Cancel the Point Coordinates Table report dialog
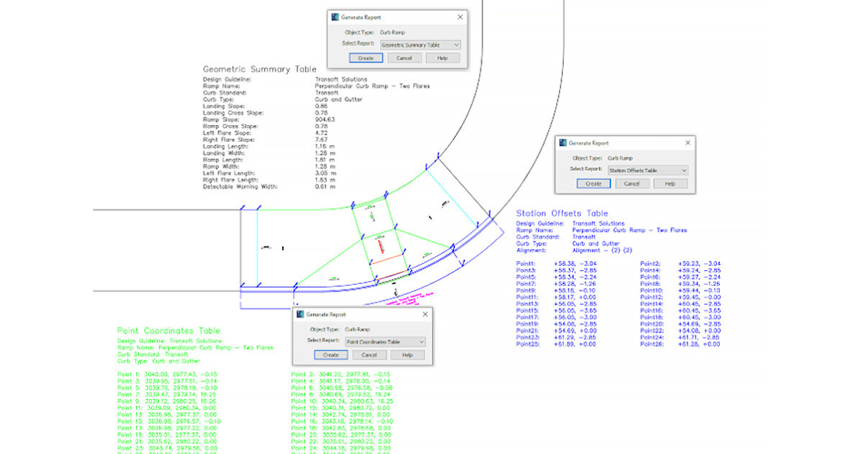 pyautogui.click(x=369, y=355)
